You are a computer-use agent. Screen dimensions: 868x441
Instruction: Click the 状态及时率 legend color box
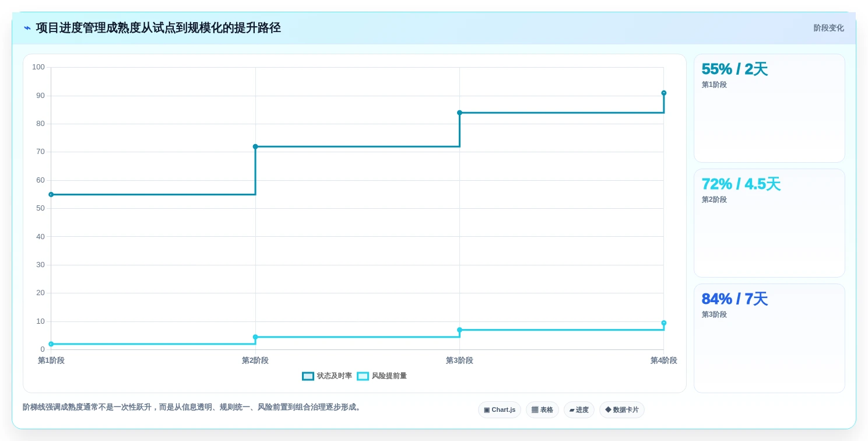308,376
